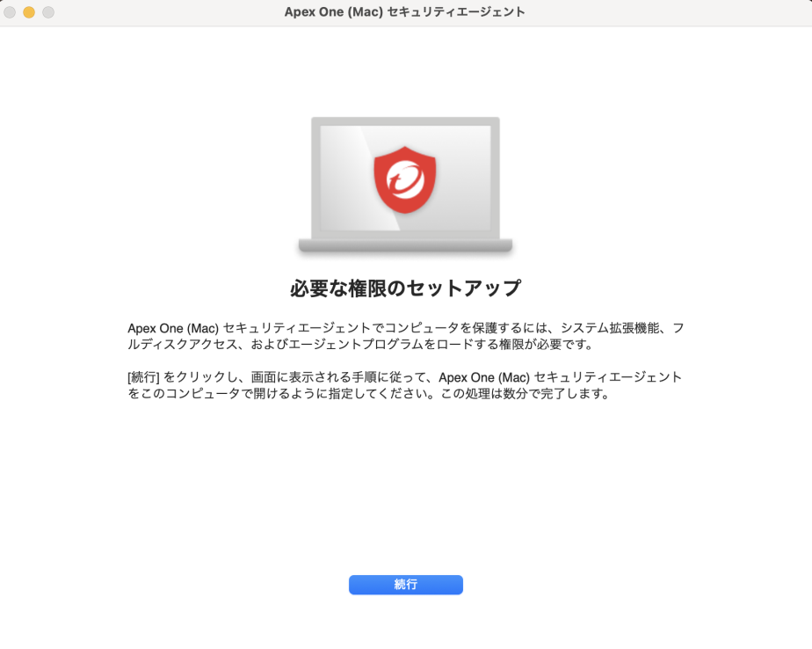This screenshot has width=812, height=649.
Task: Click the blue 続行 button
Action: [x=405, y=584]
